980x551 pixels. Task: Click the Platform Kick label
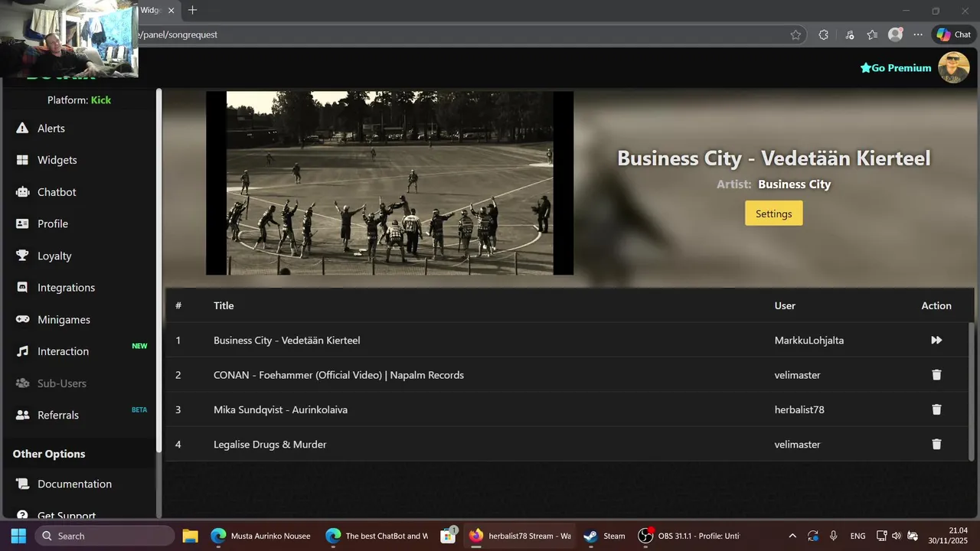point(79,100)
